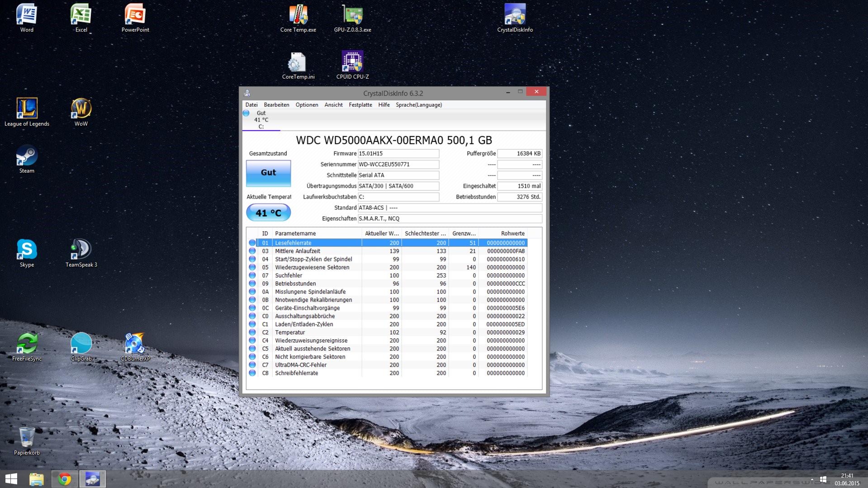Viewport: 868px width, 488px height.
Task: Click the Rohwerte column header
Action: (x=503, y=233)
